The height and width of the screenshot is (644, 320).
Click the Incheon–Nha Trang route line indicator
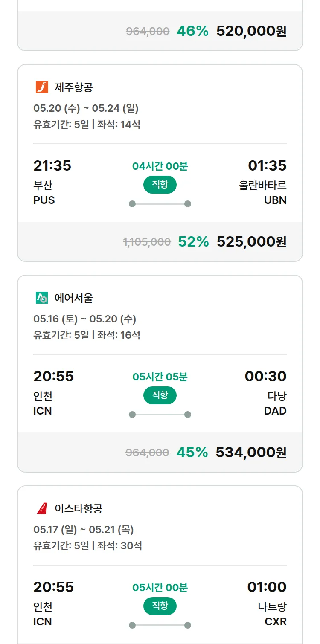click(160, 625)
